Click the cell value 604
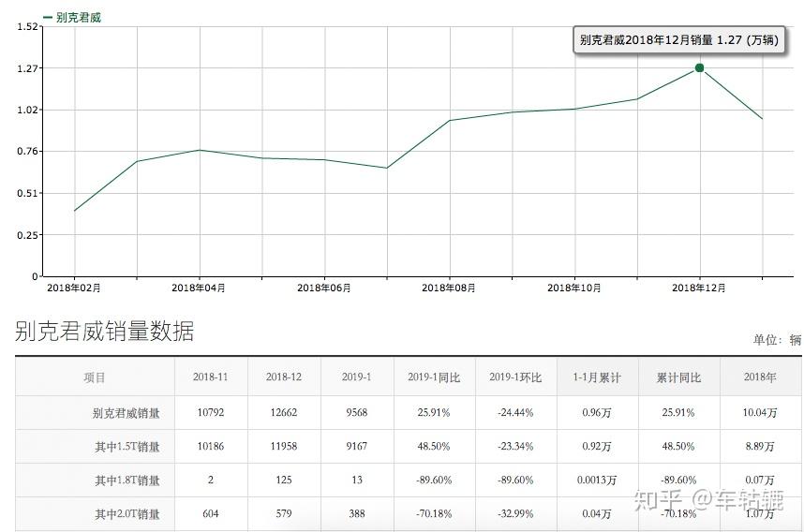Viewport: 804px width, 532px height. [210, 513]
